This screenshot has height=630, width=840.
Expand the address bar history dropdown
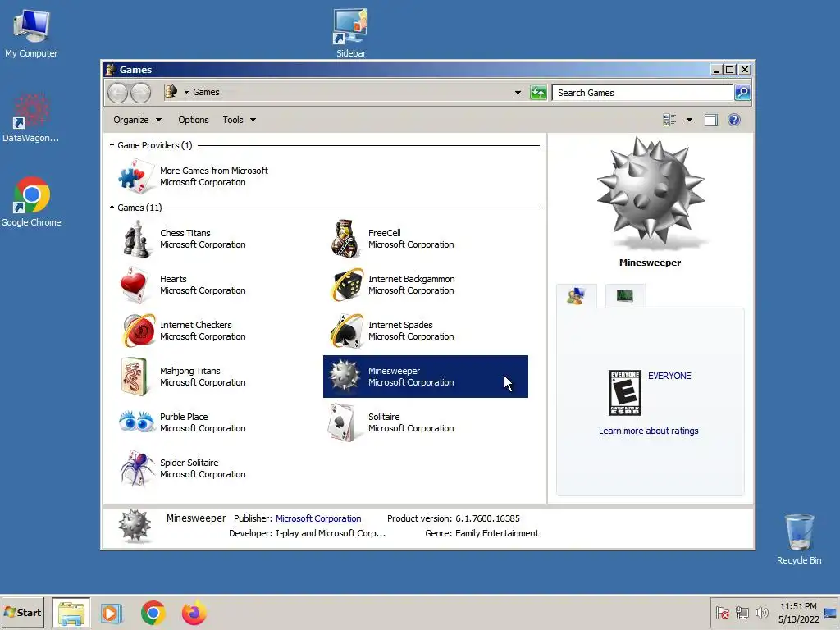click(518, 93)
